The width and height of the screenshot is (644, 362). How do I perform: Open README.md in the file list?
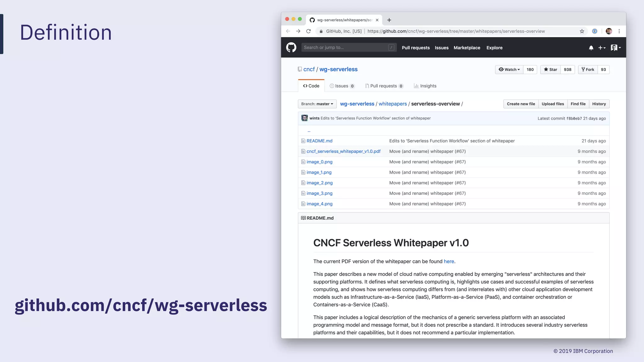pos(319,141)
